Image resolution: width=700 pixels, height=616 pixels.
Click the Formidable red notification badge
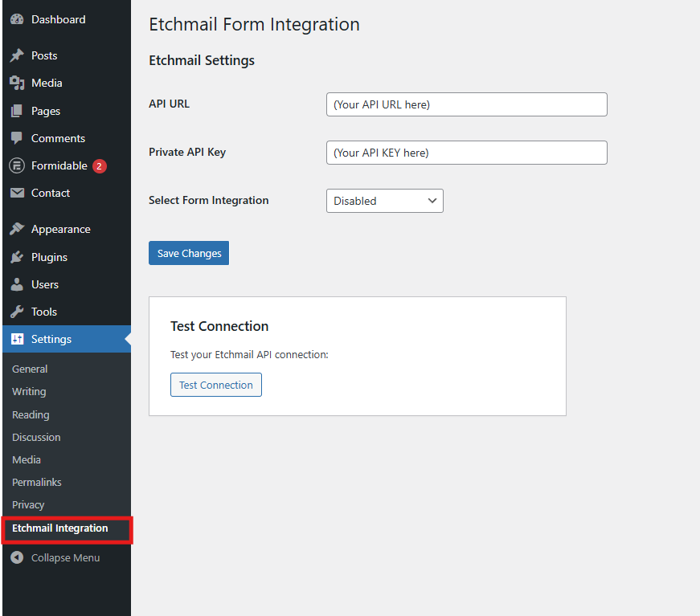(99, 166)
